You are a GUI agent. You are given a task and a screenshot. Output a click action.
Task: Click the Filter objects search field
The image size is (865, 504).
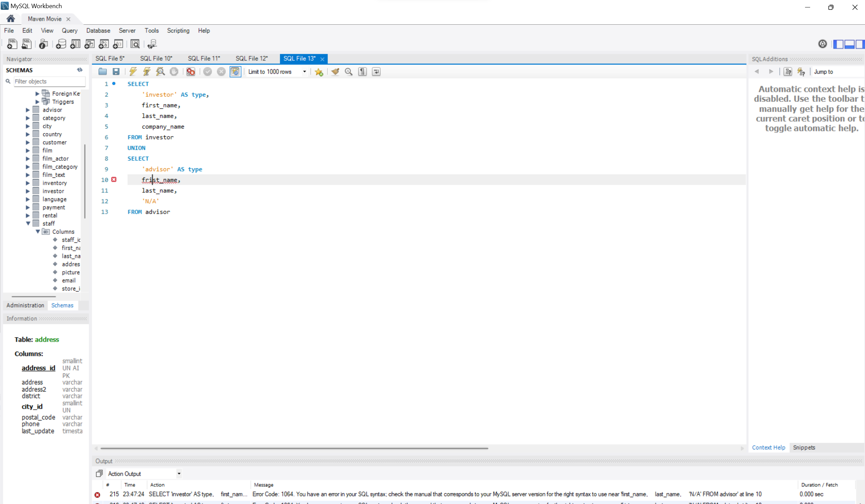48,81
